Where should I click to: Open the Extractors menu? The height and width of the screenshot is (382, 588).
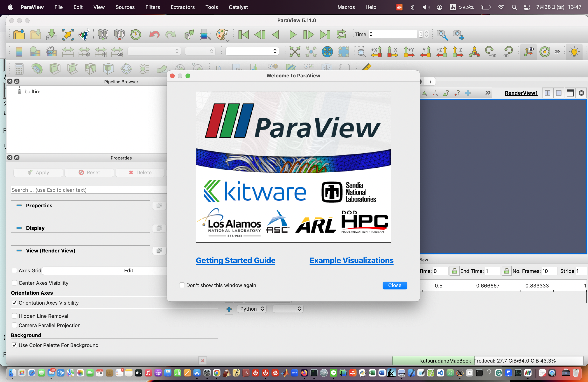tap(183, 7)
